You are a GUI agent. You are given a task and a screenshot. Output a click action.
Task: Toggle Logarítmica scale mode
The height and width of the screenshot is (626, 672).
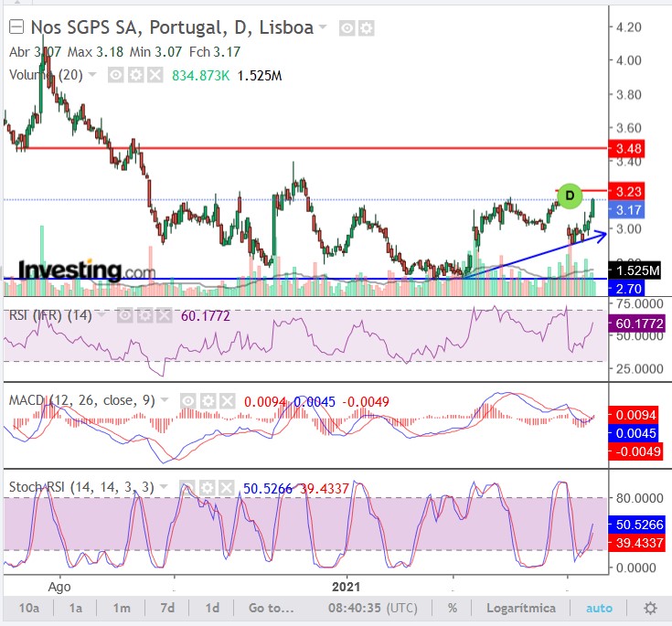pyautogui.click(x=521, y=608)
